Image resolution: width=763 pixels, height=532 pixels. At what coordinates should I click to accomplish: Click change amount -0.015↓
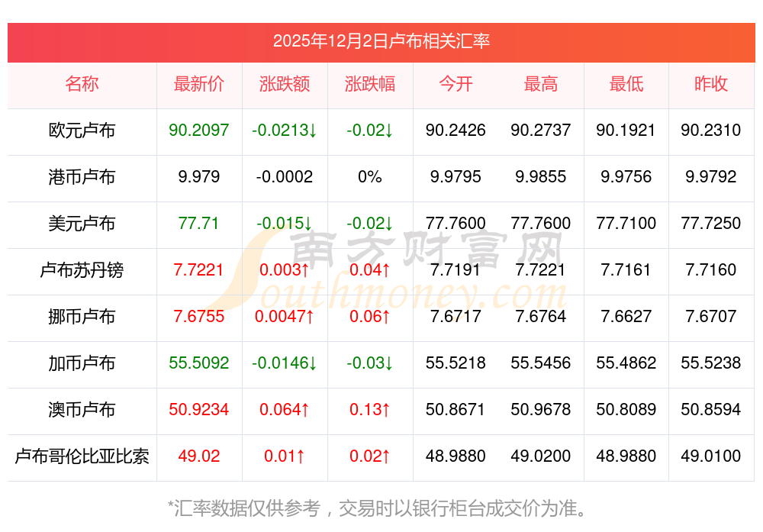click(x=285, y=224)
